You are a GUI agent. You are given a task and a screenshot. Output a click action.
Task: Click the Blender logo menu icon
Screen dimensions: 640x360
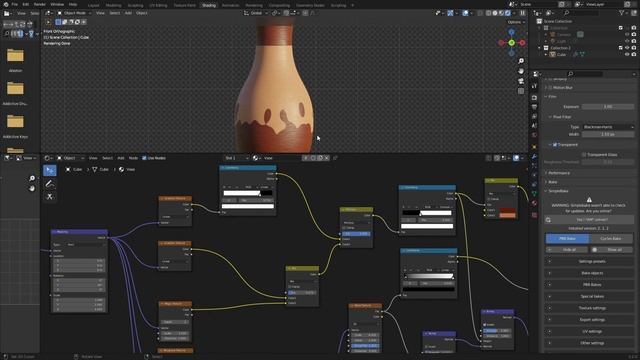point(5,4)
